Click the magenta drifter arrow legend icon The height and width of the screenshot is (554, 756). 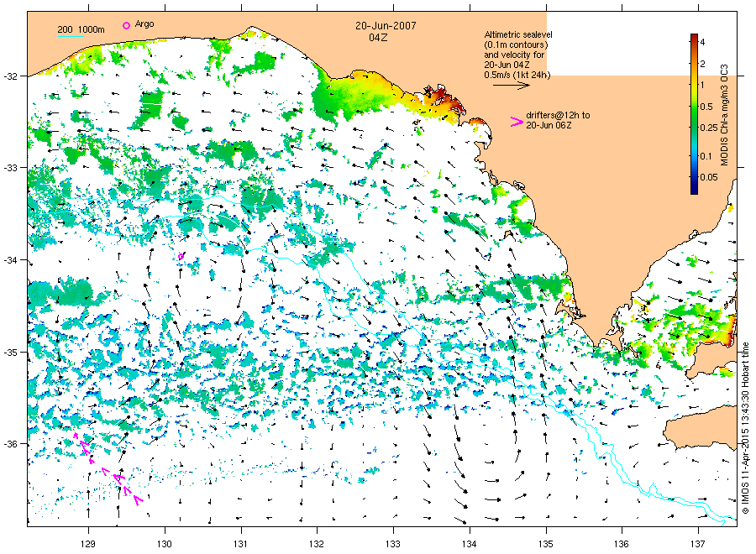(x=517, y=122)
